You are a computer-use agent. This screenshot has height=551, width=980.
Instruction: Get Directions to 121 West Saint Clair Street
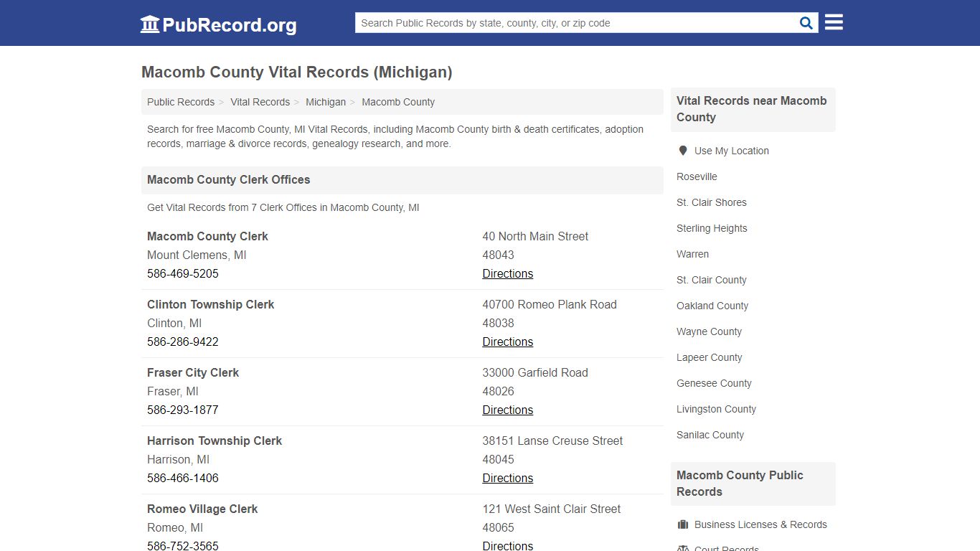507,545
